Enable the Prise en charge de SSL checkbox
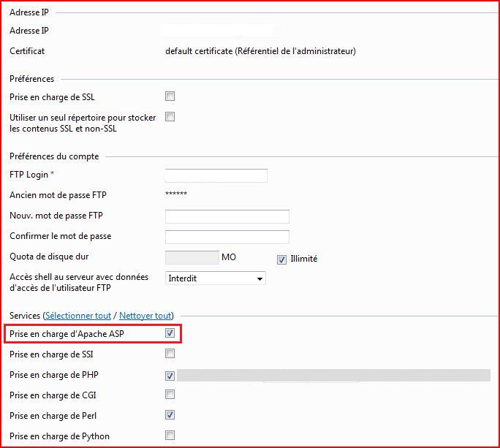Image resolution: width=500 pixels, height=448 pixels. [x=170, y=96]
